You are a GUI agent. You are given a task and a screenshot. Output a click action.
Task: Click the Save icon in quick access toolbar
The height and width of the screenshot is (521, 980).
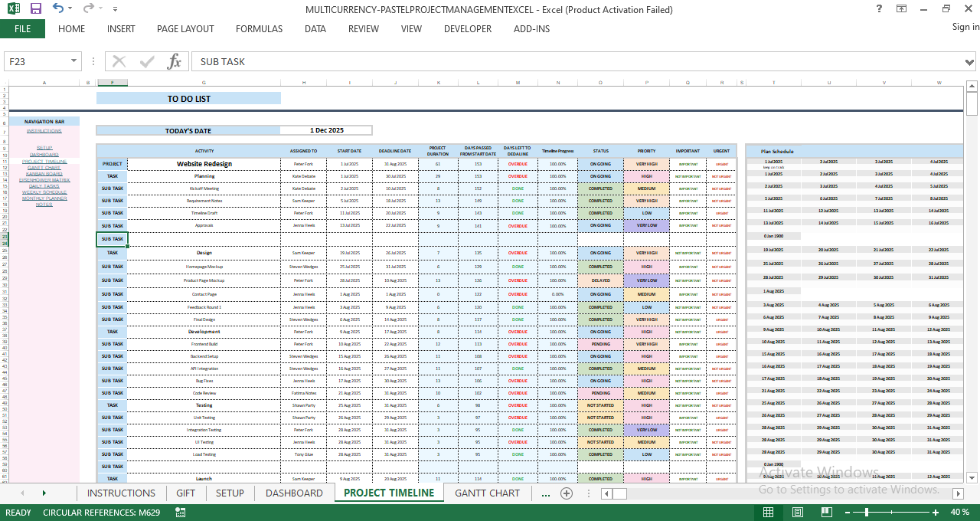[x=36, y=9]
